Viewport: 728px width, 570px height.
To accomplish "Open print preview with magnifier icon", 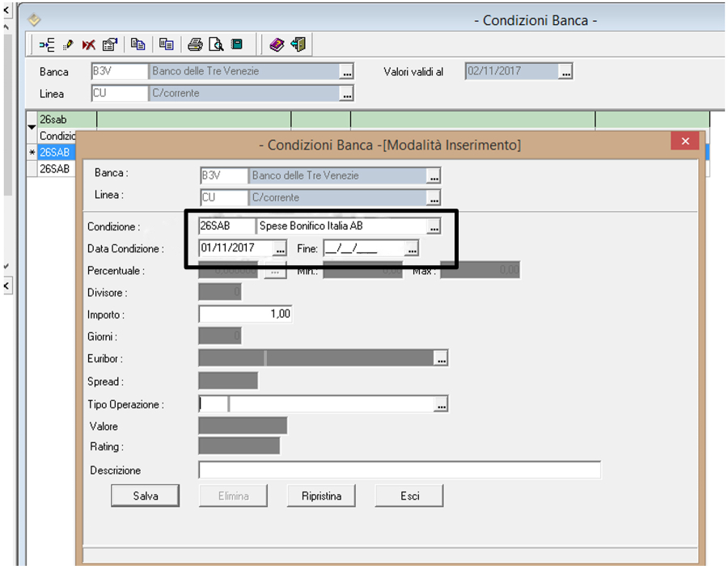I will 216,44.
